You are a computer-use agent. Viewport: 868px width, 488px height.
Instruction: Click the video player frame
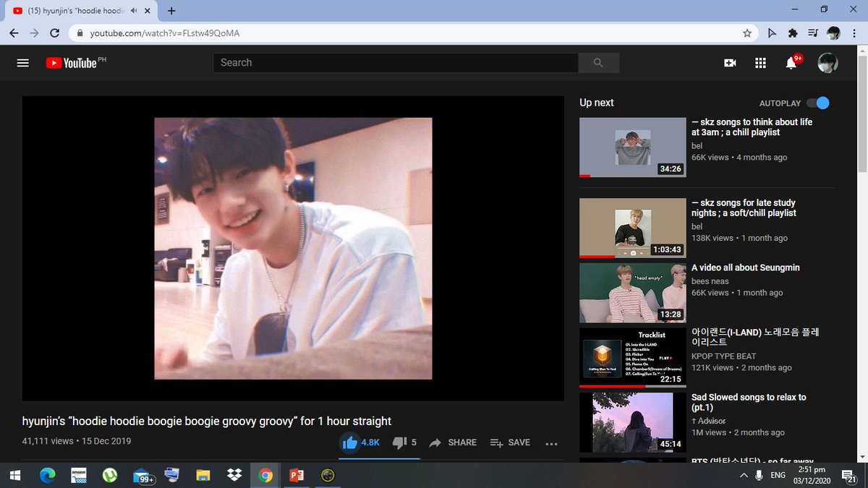[293, 249]
